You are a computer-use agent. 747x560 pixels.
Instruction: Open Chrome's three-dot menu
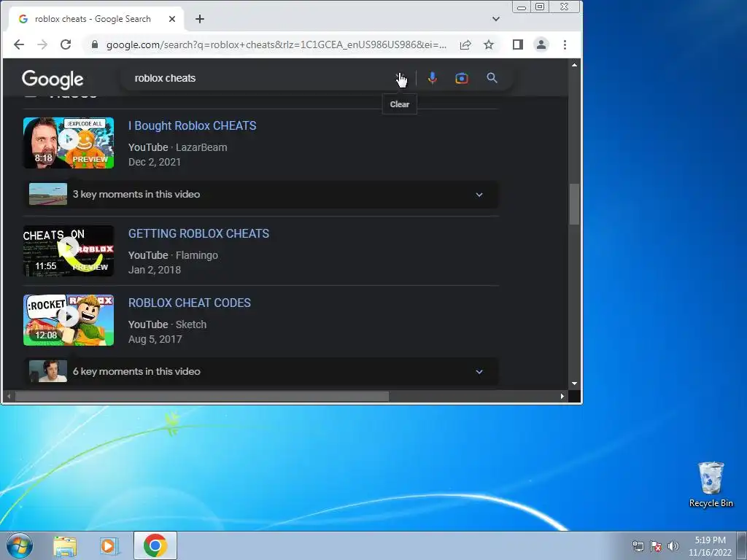click(565, 44)
